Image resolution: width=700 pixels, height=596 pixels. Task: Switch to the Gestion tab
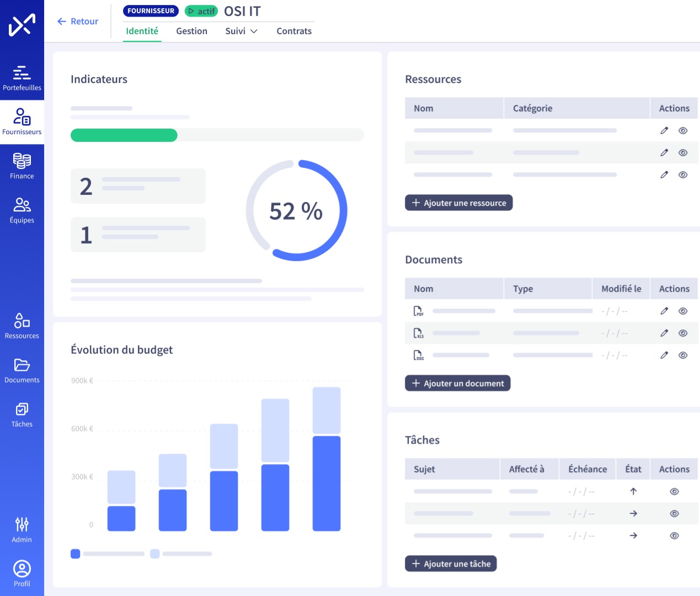pyautogui.click(x=191, y=31)
